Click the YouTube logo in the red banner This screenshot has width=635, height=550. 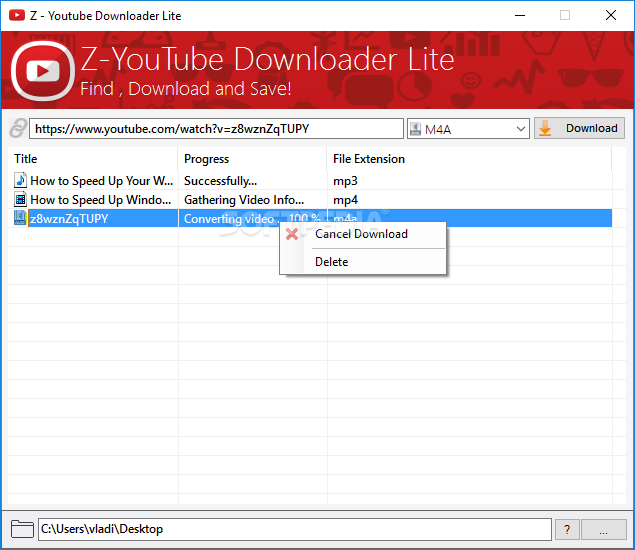[x=43, y=71]
